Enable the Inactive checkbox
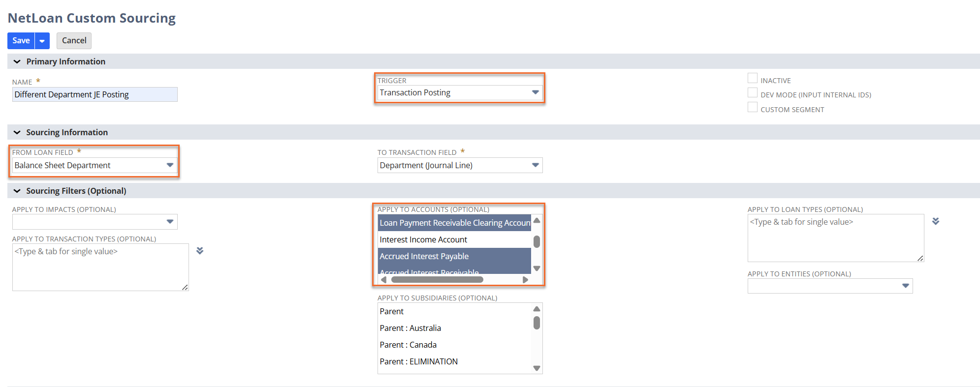Screen dimensions: 980x387 pos(753,79)
